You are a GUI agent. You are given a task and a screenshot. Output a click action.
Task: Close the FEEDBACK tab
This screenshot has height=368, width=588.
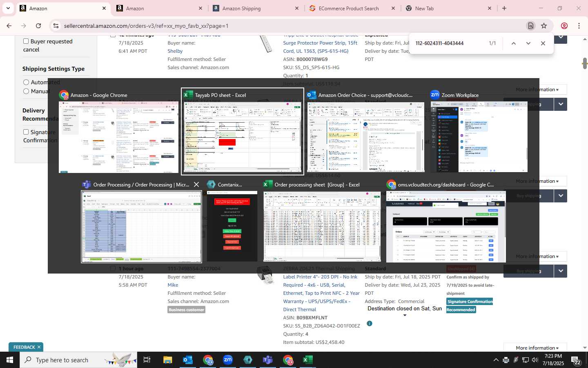pyautogui.click(x=39, y=347)
